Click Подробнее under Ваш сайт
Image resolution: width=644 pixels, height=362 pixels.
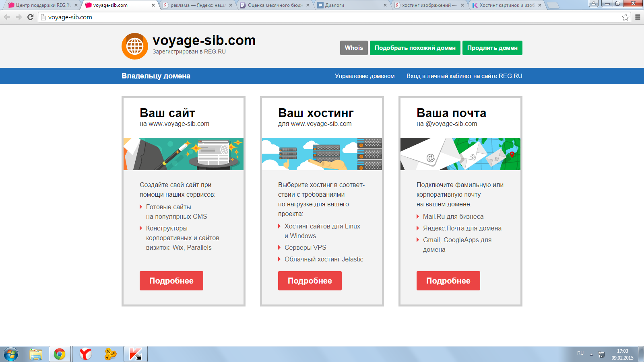coord(171,281)
